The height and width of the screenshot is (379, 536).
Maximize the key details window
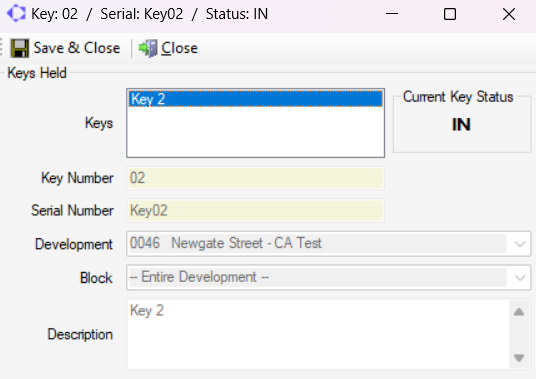coord(450,14)
